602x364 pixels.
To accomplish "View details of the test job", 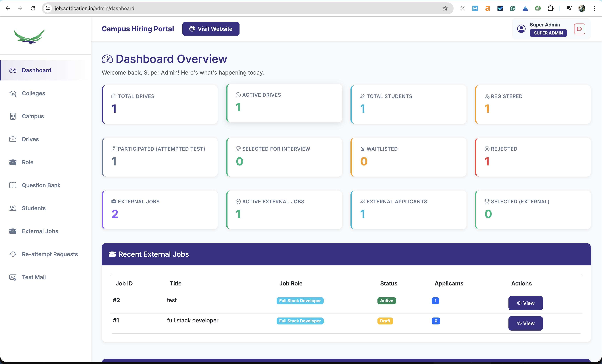I will (526, 303).
